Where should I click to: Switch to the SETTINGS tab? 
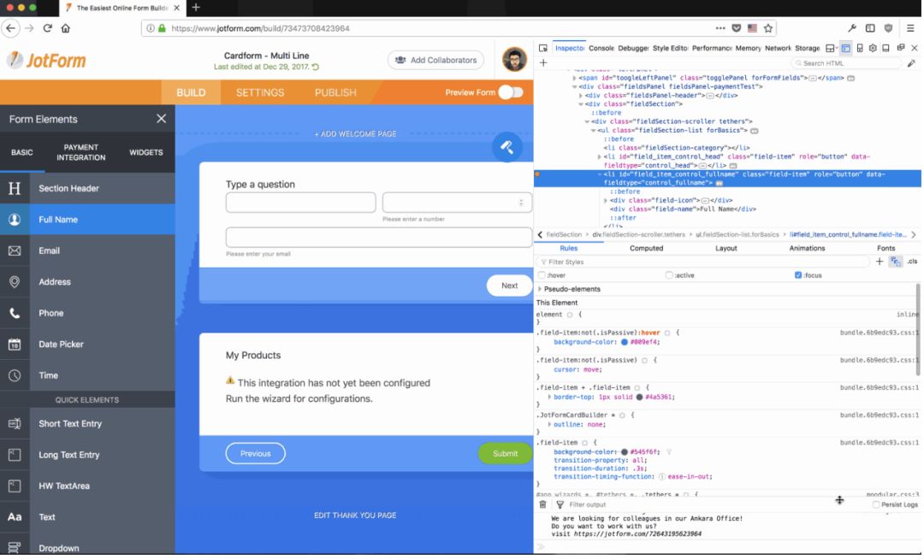260,92
